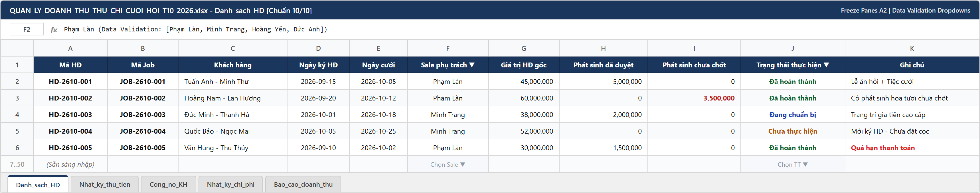This screenshot has height=193, width=980.
Task: Open the Trạng thái thực hiện filter arrow
Action: tap(826, 65)
